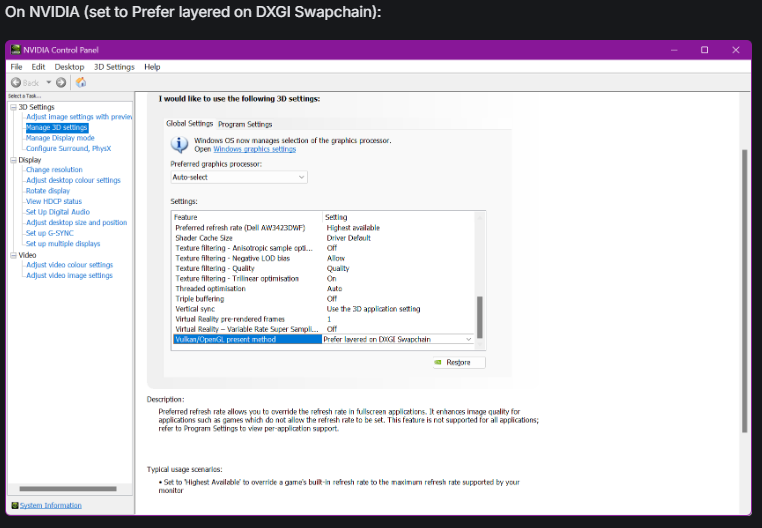Open the Back history dropdown arrow
This screenshot has width=762, height=528.
tap(49, 82)
